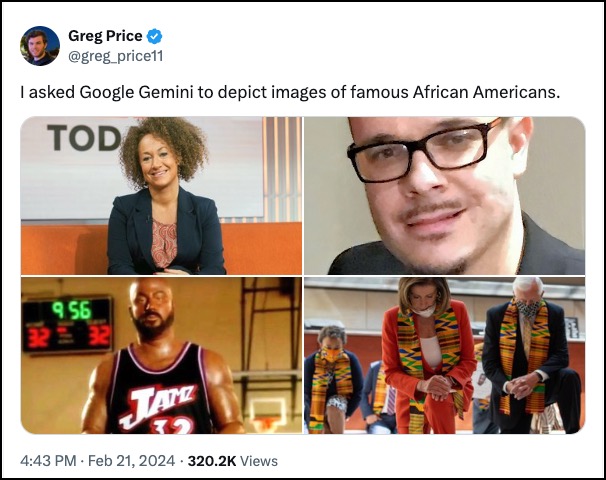Click the word Views beside 320.2K
The height and width of the screenshot is (480, 606).
click(259, 461)
